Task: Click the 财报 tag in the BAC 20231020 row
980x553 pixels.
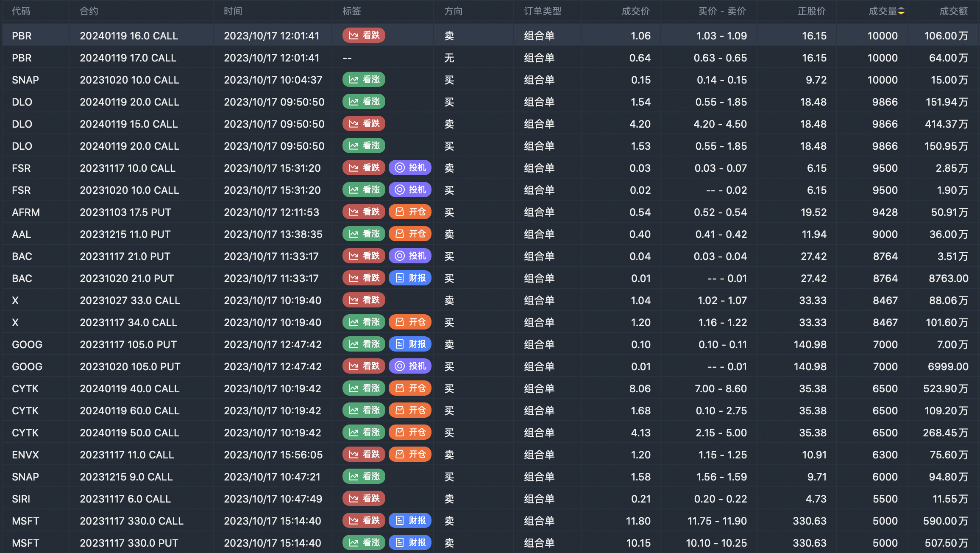Action: point(410,278)
